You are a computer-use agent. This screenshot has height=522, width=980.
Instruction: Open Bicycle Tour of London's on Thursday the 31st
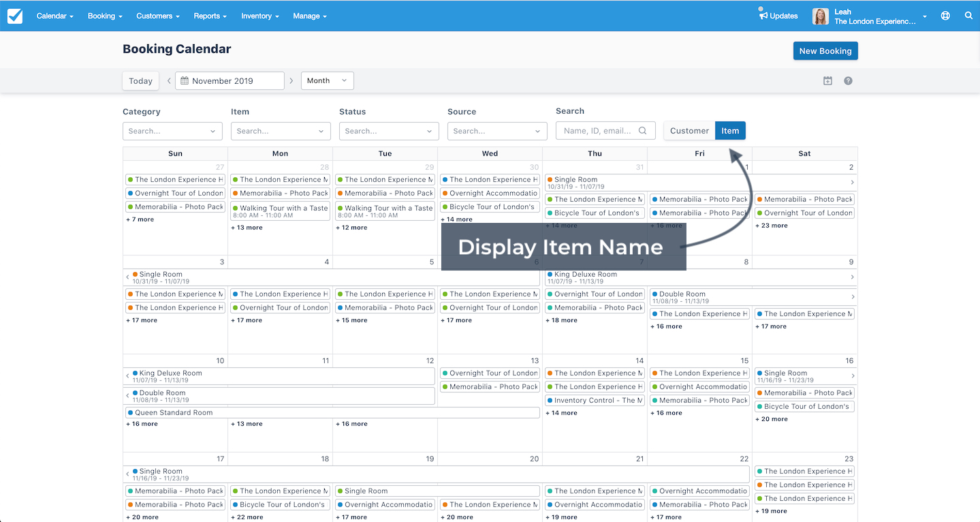tap(595, 213)
